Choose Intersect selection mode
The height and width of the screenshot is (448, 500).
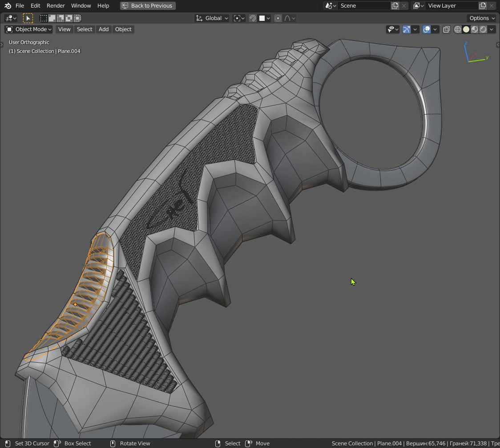tap(77, 18)
